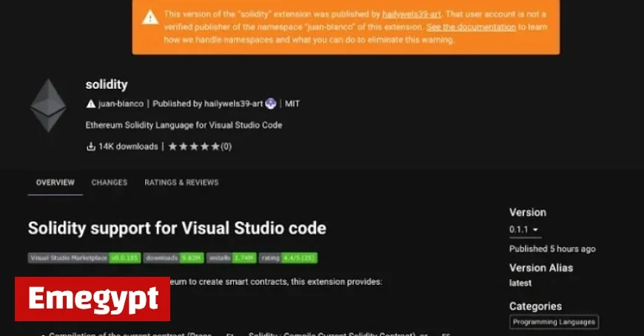Image resolution: width=644 pixels, height=336 pixels.
Task: Click the star rating (0) reviews
Action: [x=200, y=147]
